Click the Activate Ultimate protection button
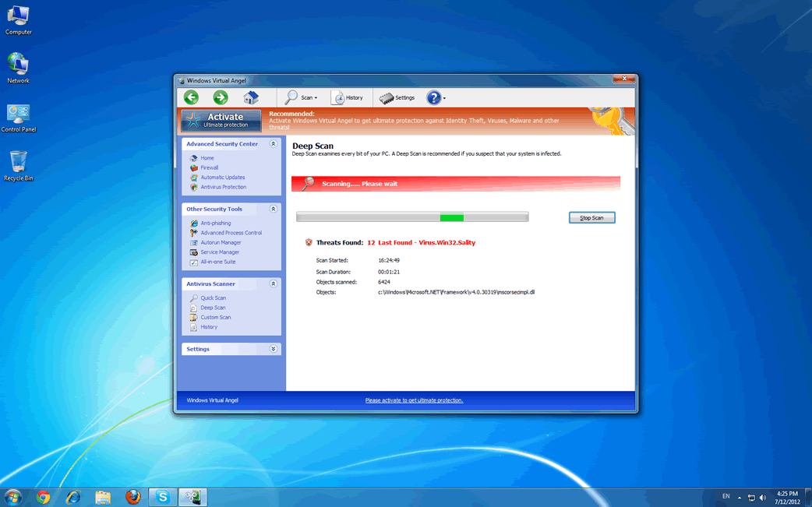This screenshot has height=507, width=812. click(x=221, y=121)
